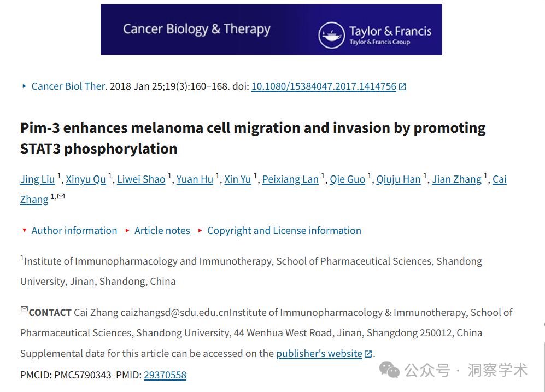Open PMID 29370558 link
This screenshot has width=545, height=392.
pyautogui.click(x=165, y=375)
